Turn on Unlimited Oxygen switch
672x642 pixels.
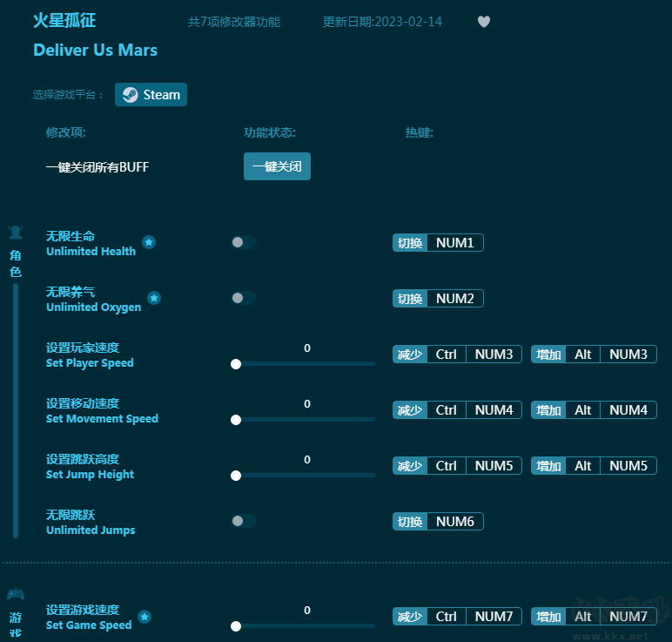click(243, 298)
